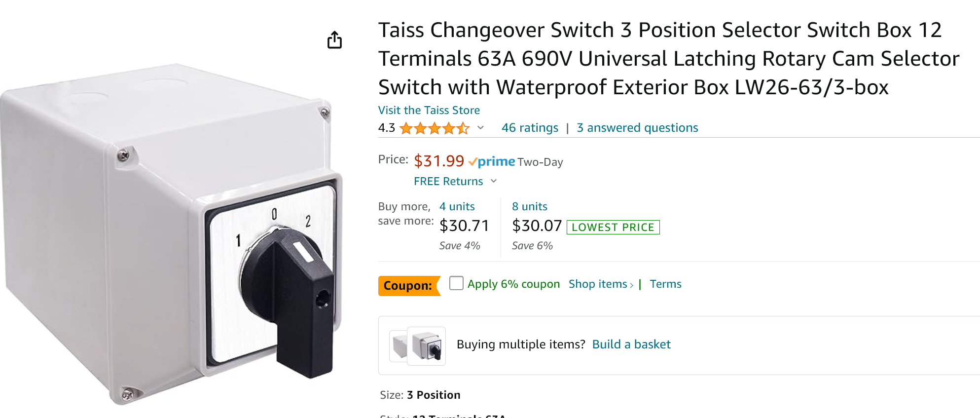Open the 46 ratings link
Screen dimensions: 980x418
[530, 128]
